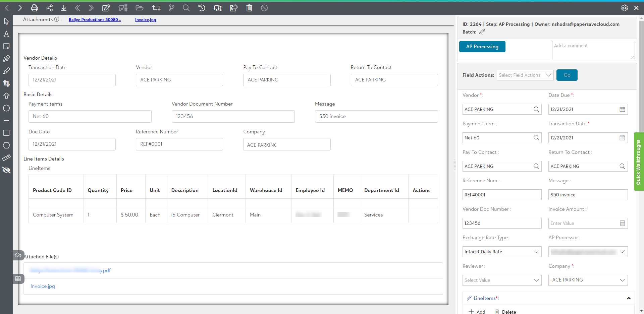Select the sticky note tool
The width and height of the screenshot is (644, 314).
(x=6, y=46)
